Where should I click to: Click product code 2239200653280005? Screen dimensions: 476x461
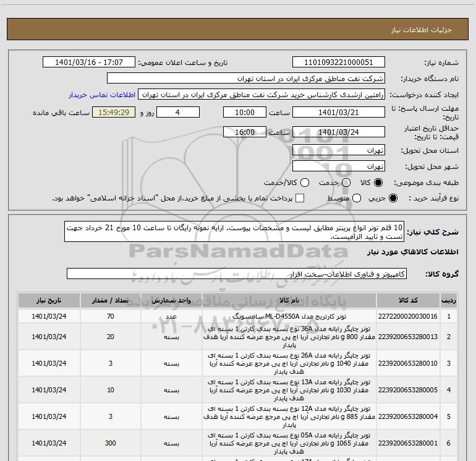point(408,390)
